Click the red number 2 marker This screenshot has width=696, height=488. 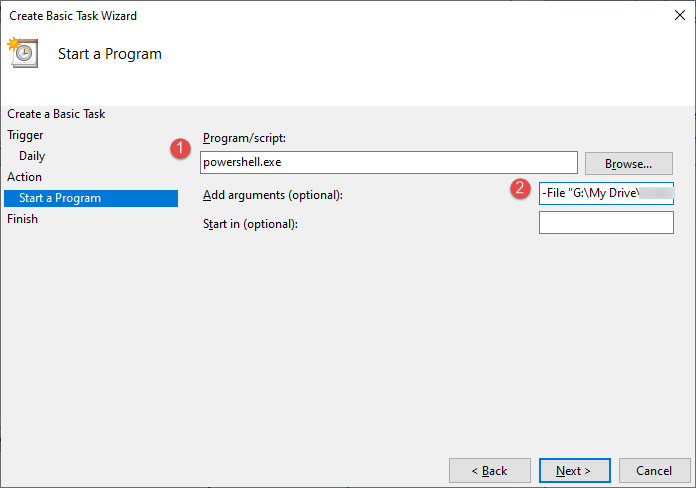(x=519, y=187)
